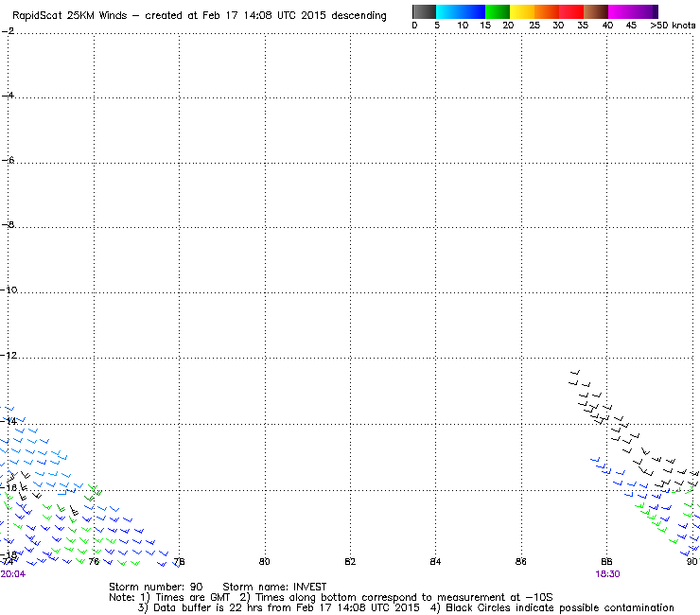The height and width of the screenshot is (615, 700).
Task: Click the legend tick label 25
Action: pos(534,26)
